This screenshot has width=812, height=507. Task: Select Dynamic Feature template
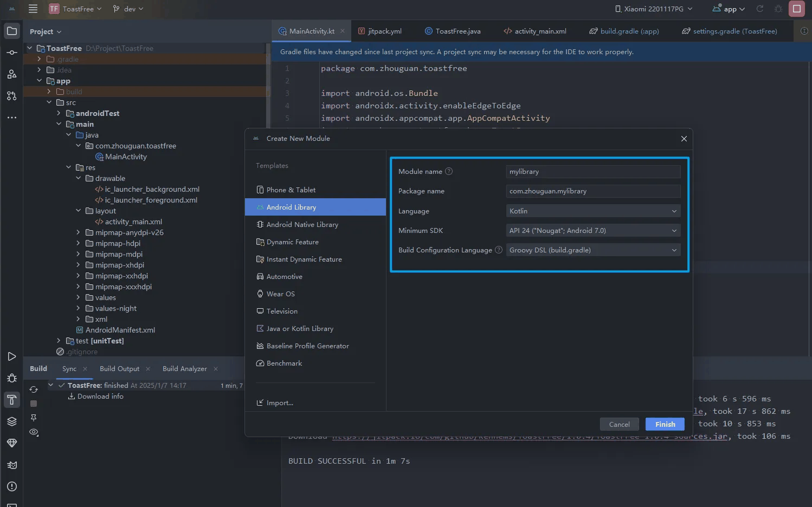point(315,242)
